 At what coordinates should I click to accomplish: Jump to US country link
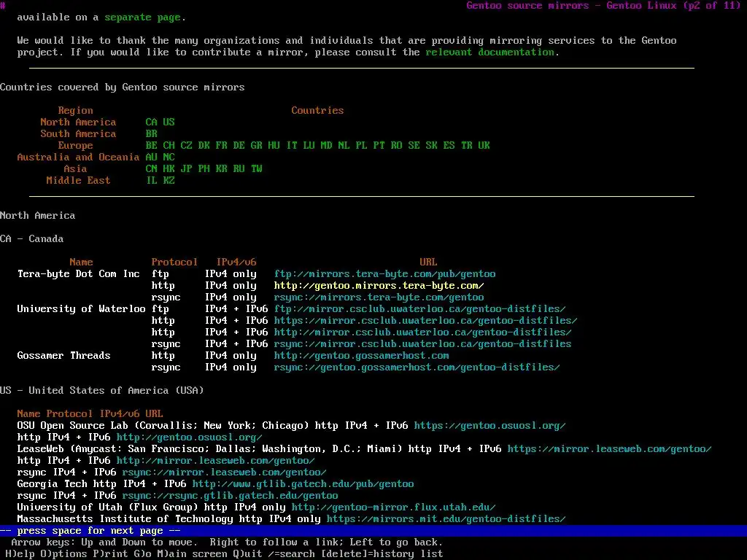pos(169,122)
